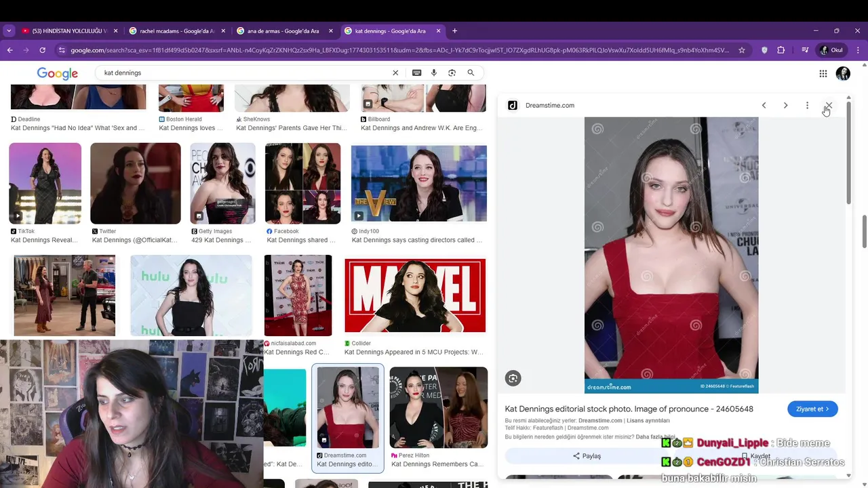868x488 pixels.
Task: Open the on-screen keyboard input tool
Action: (x=416, y=73)
